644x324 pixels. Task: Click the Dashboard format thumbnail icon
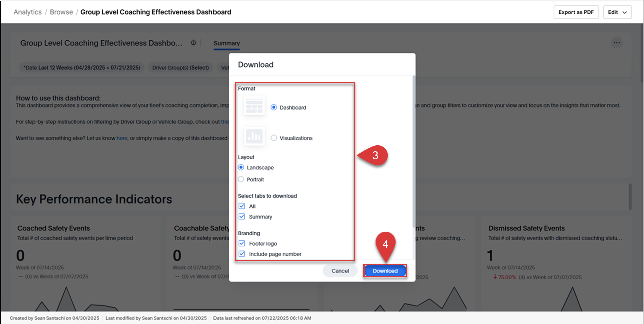(x=254, y=105)
